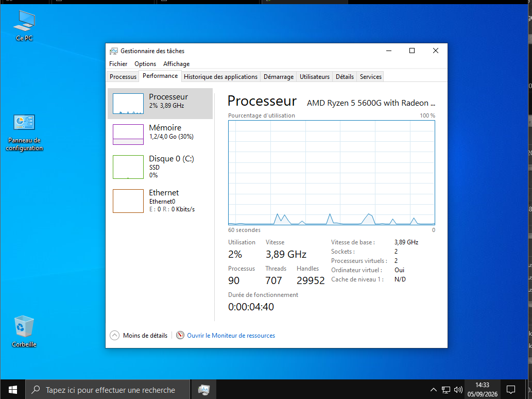Click the Ordinateur virtuel value Oui
Viewport: 532px width, 399px height.
[399, 270]
